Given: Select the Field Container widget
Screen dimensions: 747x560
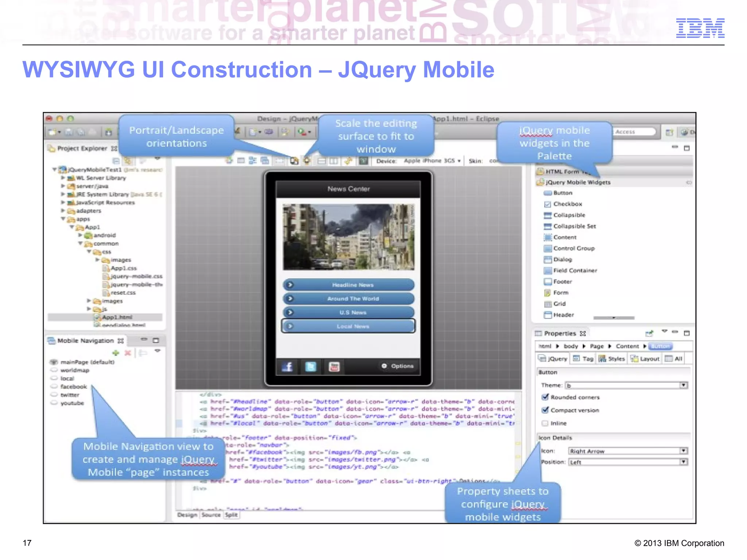Looking at the screenshot, I should coord(570,271).
